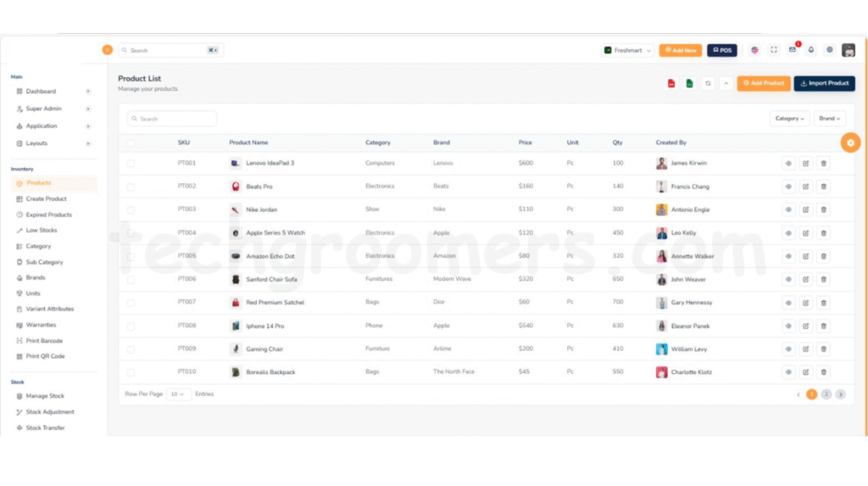The image size is (868, 486).
Task: Open the POS button
Action: click(722, 50)
